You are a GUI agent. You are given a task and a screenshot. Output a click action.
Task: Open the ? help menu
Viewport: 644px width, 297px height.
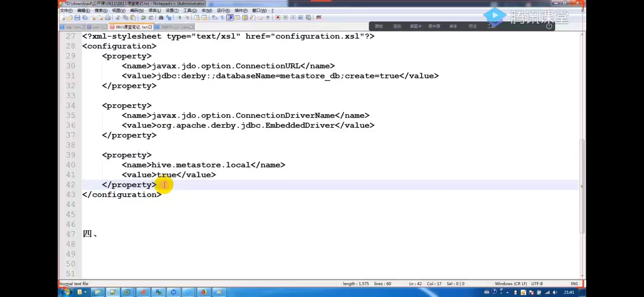272,10
